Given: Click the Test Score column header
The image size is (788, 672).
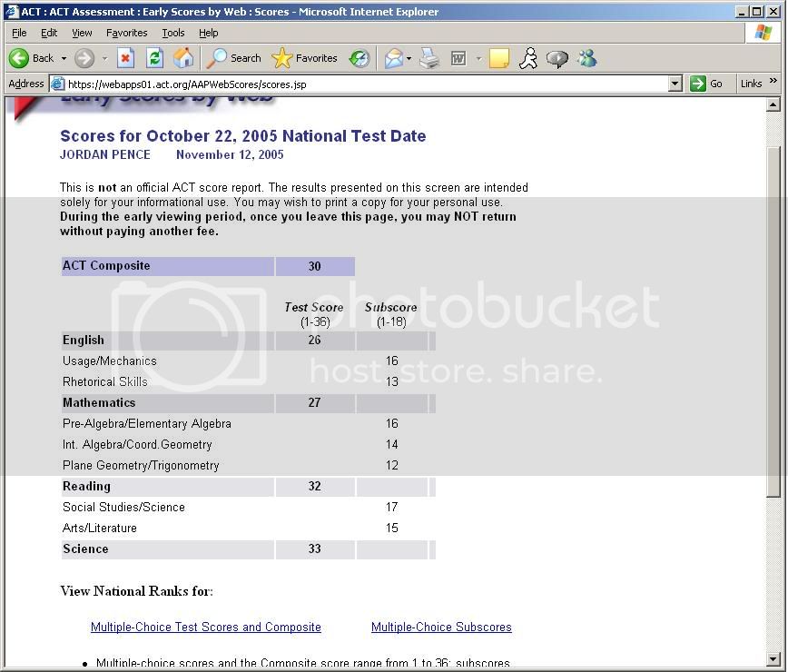Looking at the screenshot, I should pos(314,307).
